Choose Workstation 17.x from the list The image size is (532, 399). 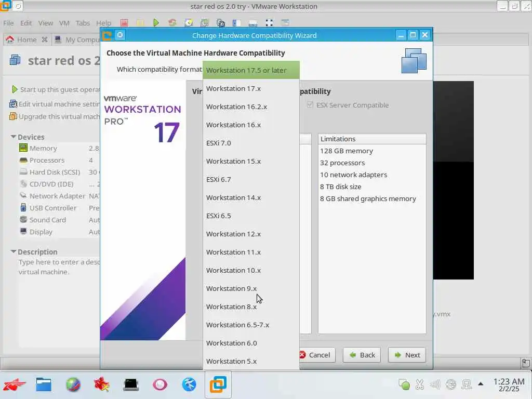(251, 88)
